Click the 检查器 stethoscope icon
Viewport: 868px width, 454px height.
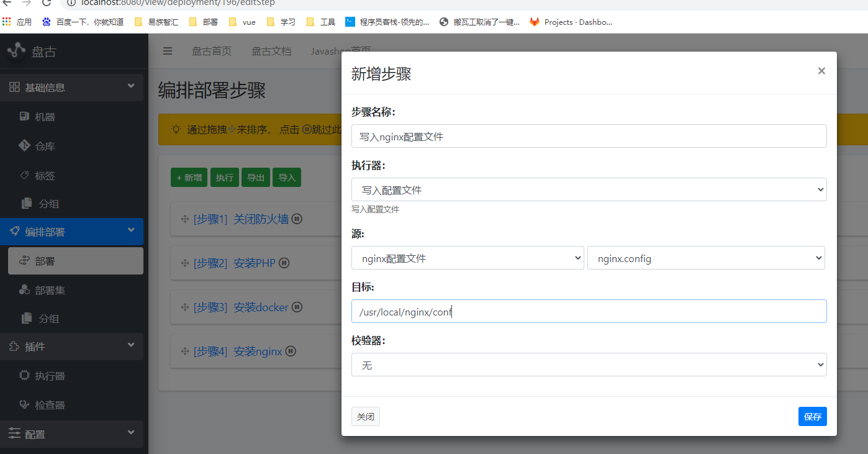pyautogui.click(x=24, y=404)
